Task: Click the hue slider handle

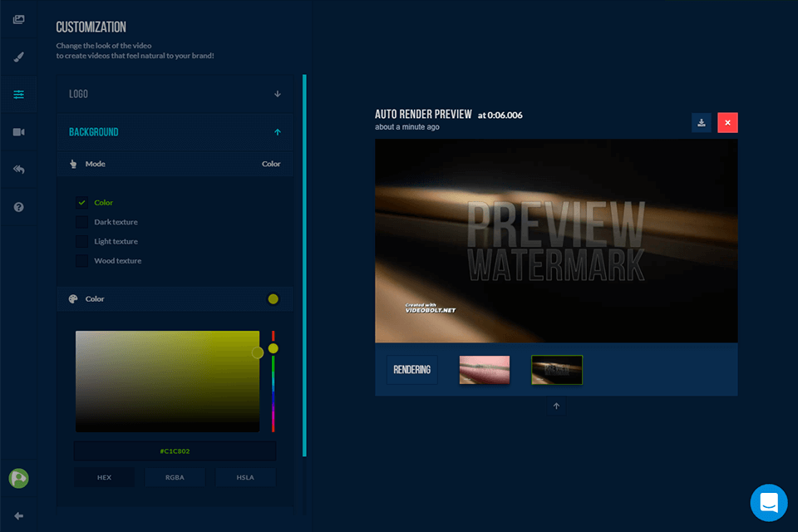Action: click(x=273, y=348)
